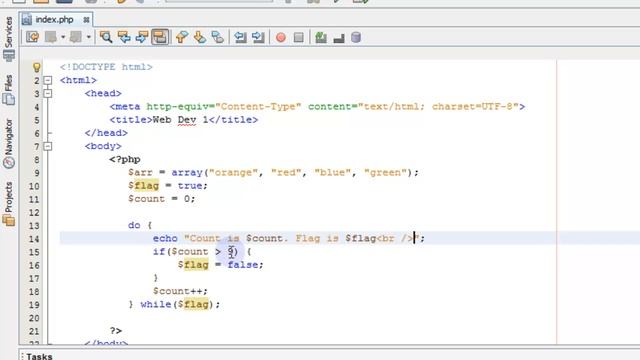
Task: Click line number 20 in gutter
Action: click(34, 318)
